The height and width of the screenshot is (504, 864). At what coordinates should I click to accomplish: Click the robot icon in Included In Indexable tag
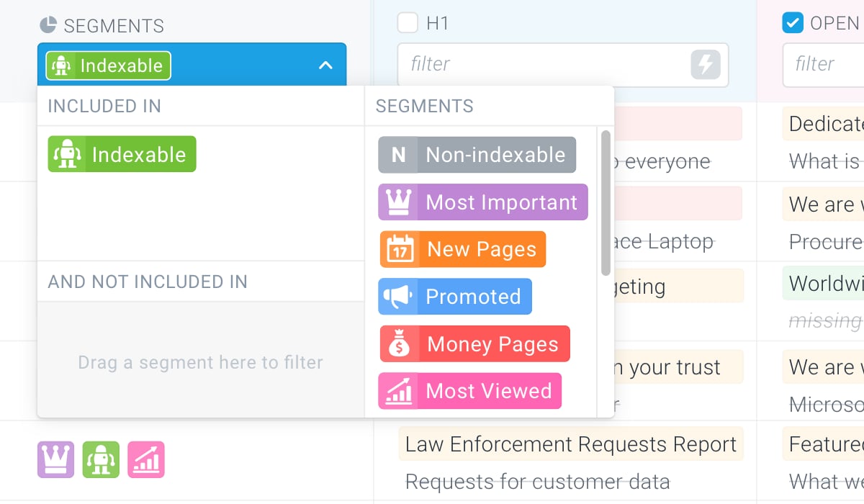[x=67, y=154]
